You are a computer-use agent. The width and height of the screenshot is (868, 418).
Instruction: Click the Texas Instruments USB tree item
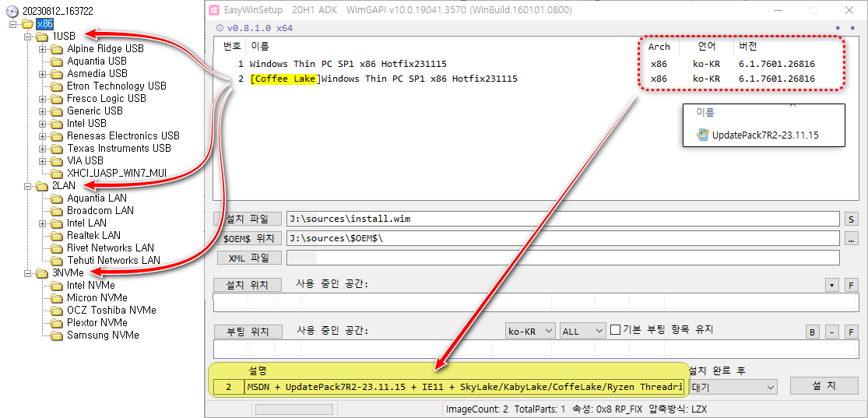119,149
